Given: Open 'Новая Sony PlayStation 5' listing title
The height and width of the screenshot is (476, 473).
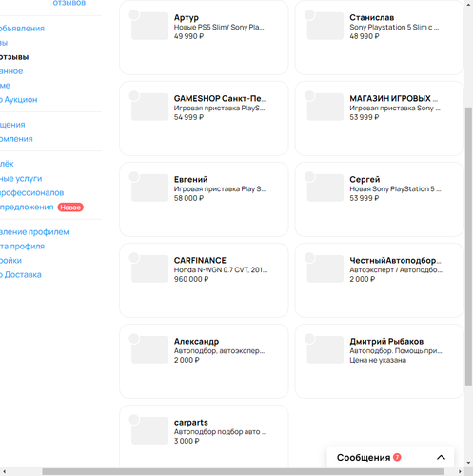Looking at the screenshot, I should click(395, 188).
